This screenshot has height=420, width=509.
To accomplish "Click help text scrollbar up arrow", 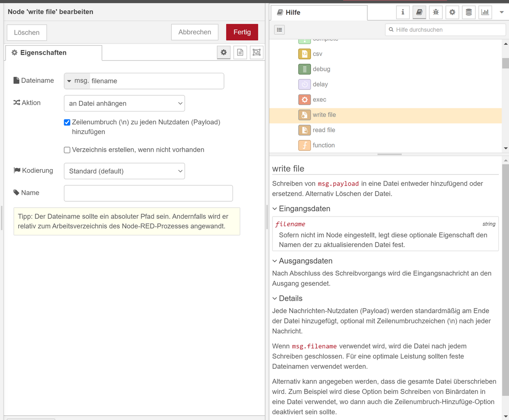I will pos(505,161).
